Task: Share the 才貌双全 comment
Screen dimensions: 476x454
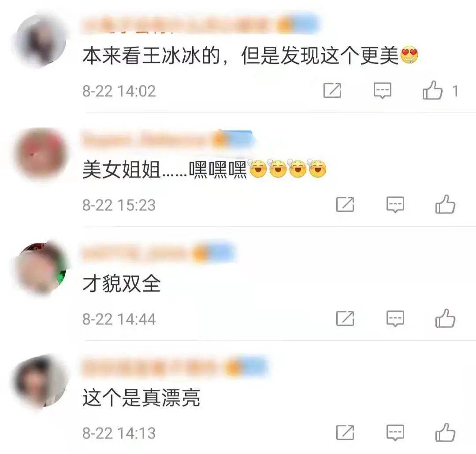Action: pos(345,318)
